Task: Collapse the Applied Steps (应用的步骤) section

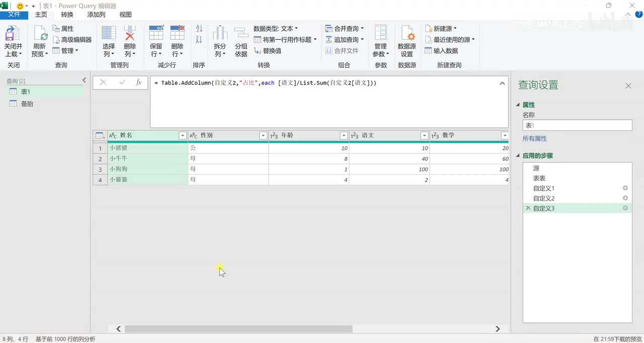Action: point(518,156)
